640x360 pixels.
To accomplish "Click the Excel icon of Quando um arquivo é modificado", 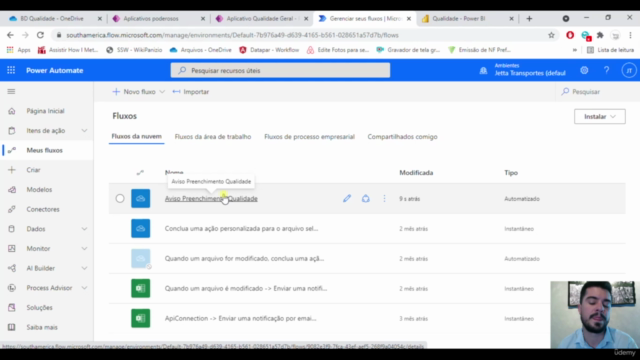I will pos(140,288).
